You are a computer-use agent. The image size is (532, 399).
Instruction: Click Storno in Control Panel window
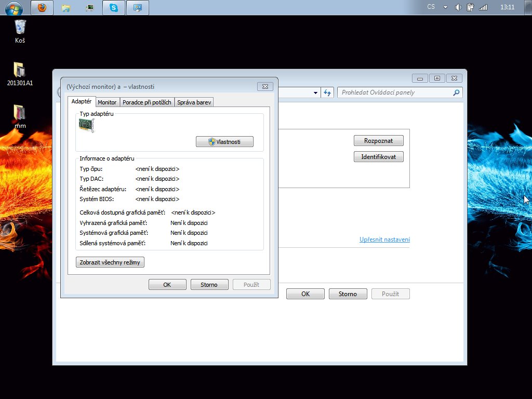(x=348, y=294)
